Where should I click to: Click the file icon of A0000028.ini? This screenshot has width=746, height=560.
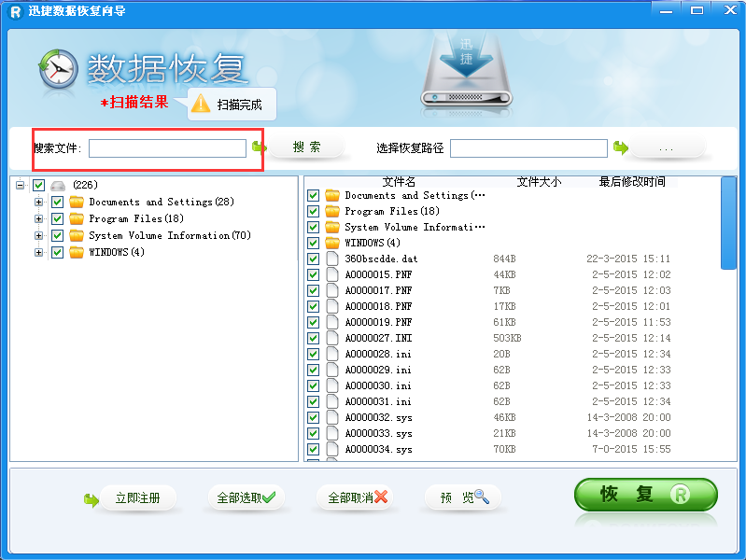(x=332, y=354)
